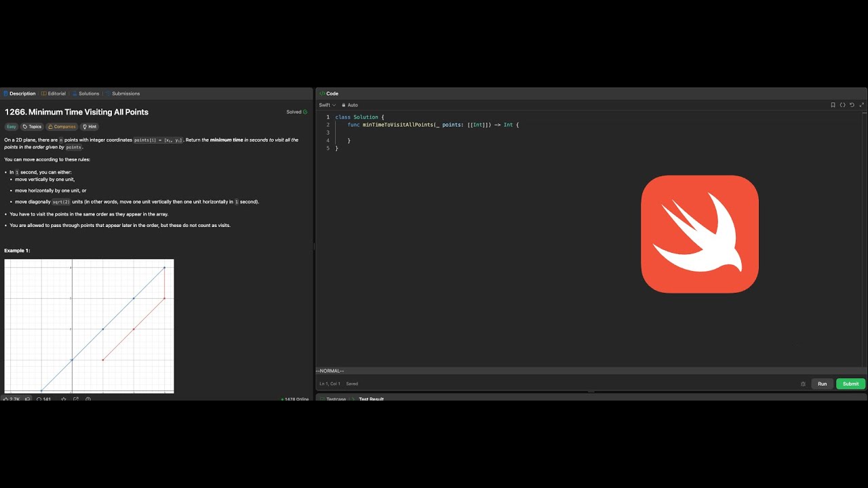Click the NORMAL vim mode indicator
Image resolution: width=868 pixels, height=488 pixels.
pyautogui.click(x=330, y=371)
